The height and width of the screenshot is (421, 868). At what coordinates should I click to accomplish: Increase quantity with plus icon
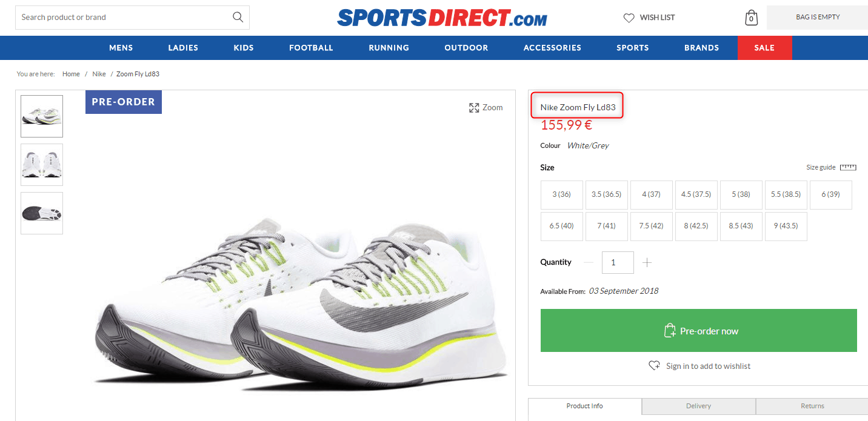(x=647, y=262)
